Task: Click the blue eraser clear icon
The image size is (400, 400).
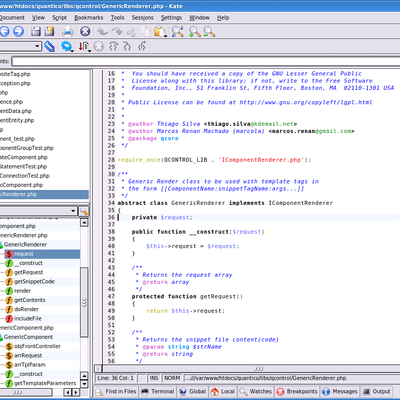Action: [x=49, y=46]
